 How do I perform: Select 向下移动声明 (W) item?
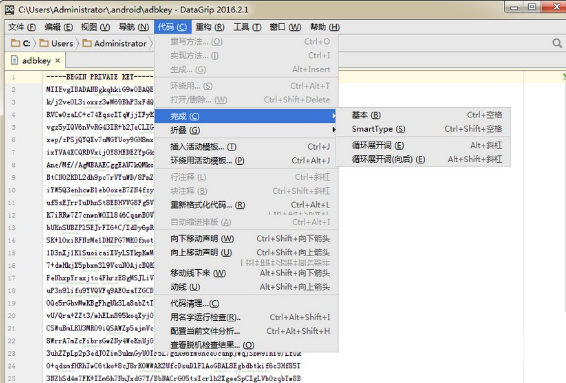point(246,239)
